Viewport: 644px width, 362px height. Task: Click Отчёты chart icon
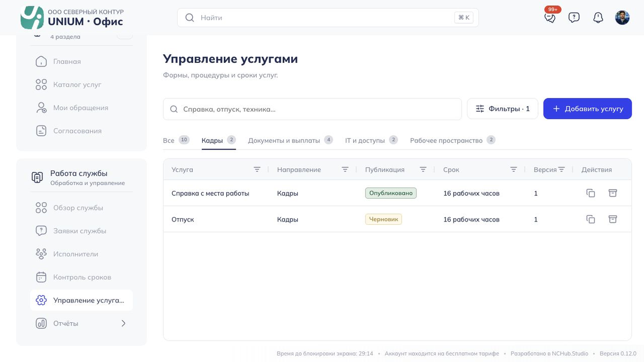pyautogui.click(x=41, y=323)
